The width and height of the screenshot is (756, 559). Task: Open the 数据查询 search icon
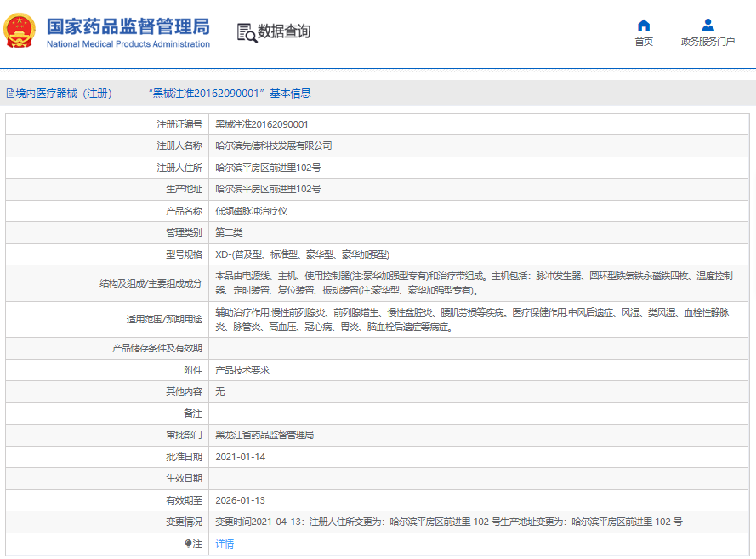247,33
